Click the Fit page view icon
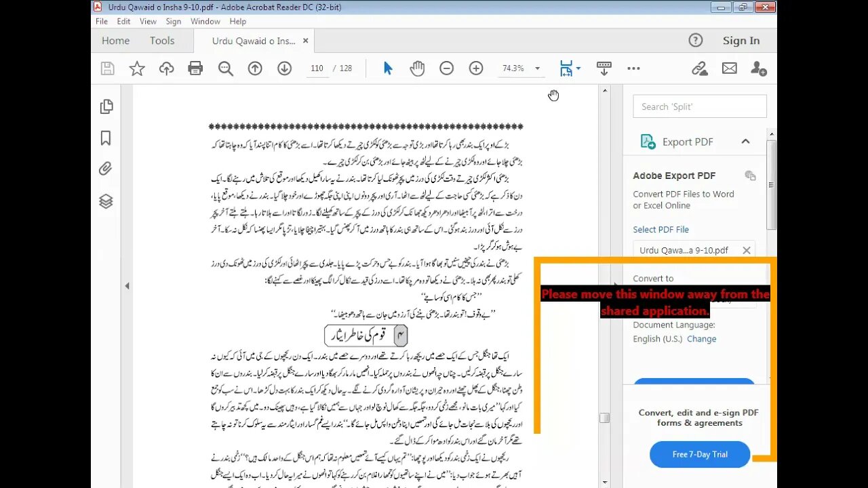 pyautogui.click(x=566, y=68)
